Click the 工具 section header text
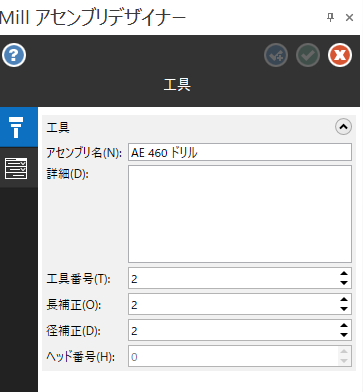363x392 pixels. [x=58, y=127]
